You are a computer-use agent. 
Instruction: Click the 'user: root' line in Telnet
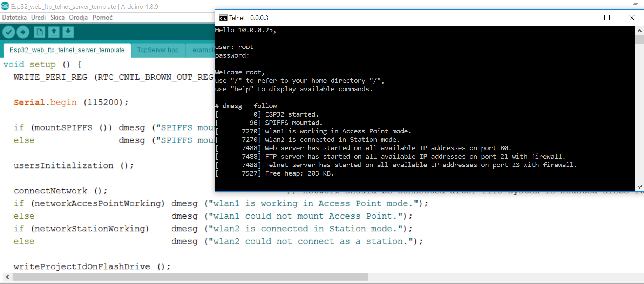coord(234,47)
